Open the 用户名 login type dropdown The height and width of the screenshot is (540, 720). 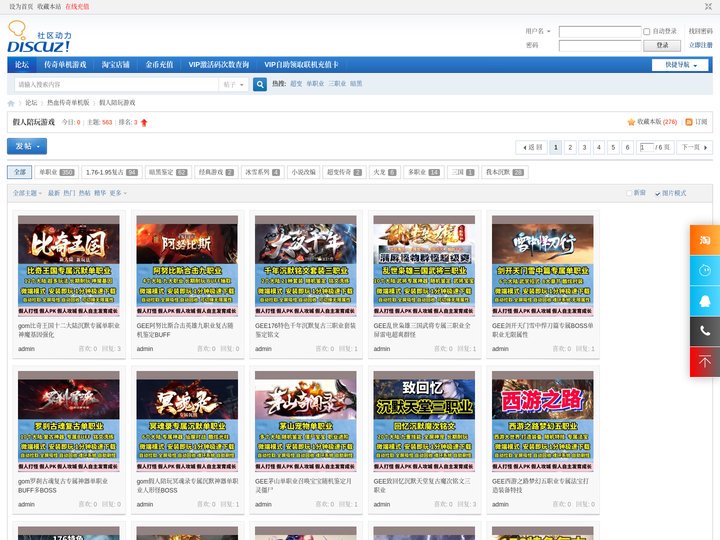tap(538, 31)
